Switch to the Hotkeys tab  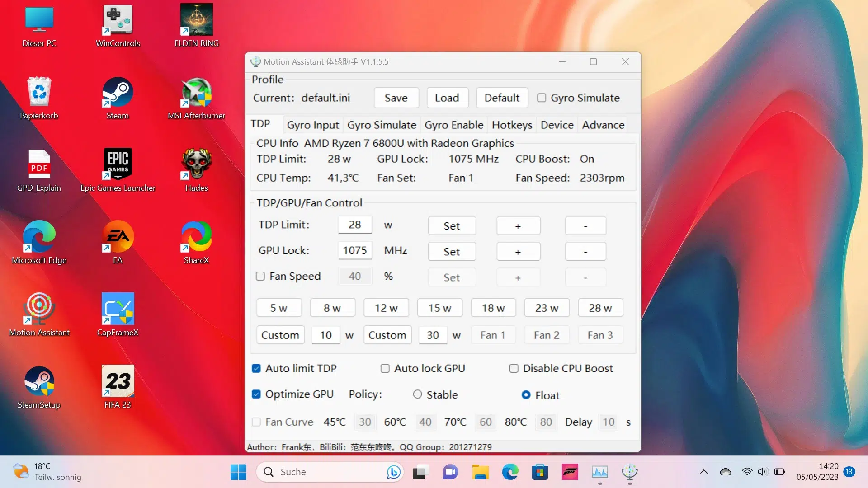[x=512, y=125]
